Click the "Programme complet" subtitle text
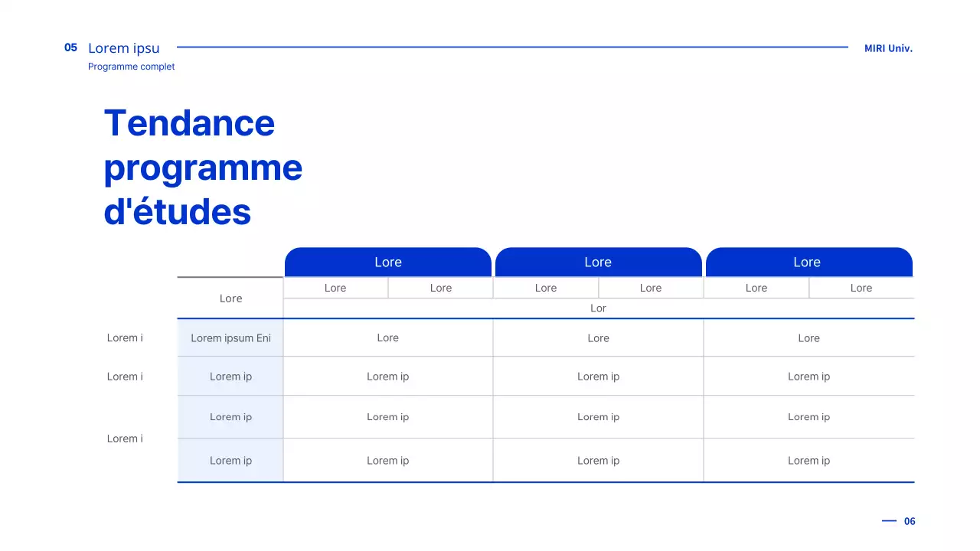This screenshot has width=980, height=551. coord(131,67)
